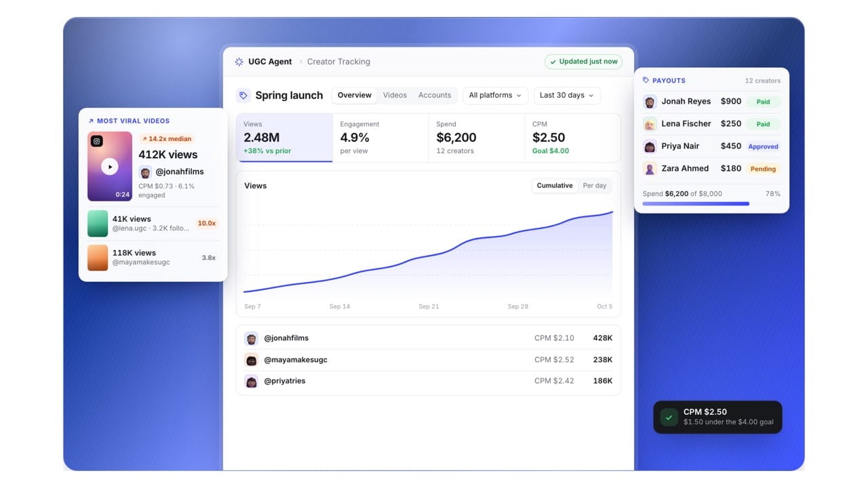Select the Overview tab

[355, 96]
